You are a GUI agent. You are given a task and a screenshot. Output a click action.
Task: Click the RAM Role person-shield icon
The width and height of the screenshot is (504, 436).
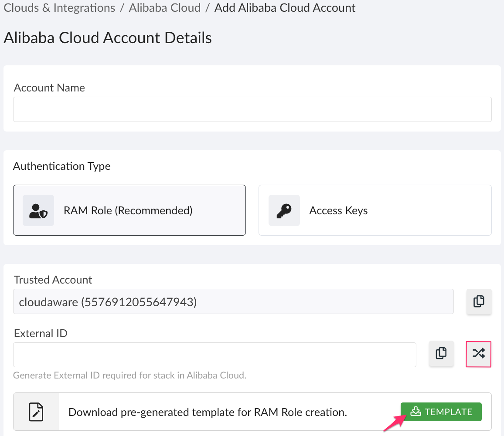(x=38, y=210)
